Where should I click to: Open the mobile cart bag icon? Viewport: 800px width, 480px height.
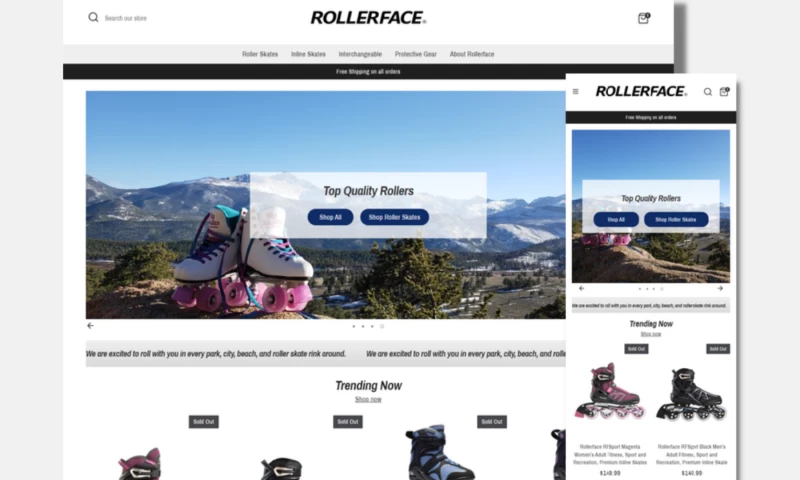point(724,92)
